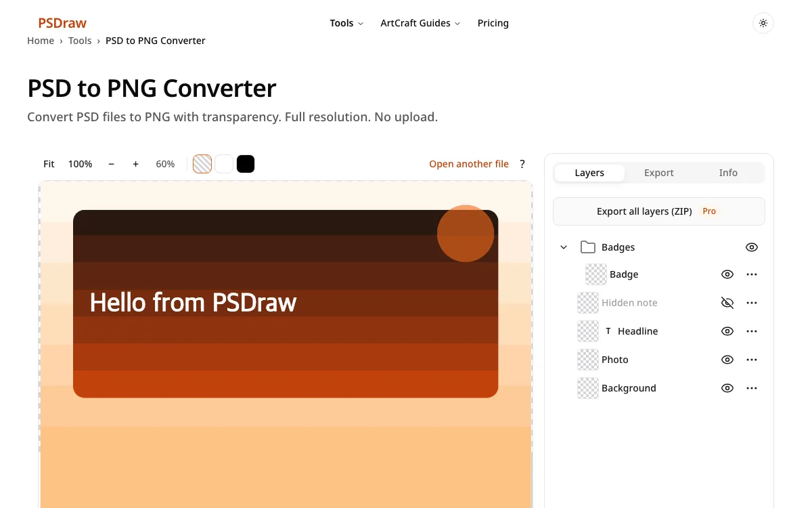Click the Pro badge label
This screenshot has width=812, height=508.
click(x=709, y=211)
